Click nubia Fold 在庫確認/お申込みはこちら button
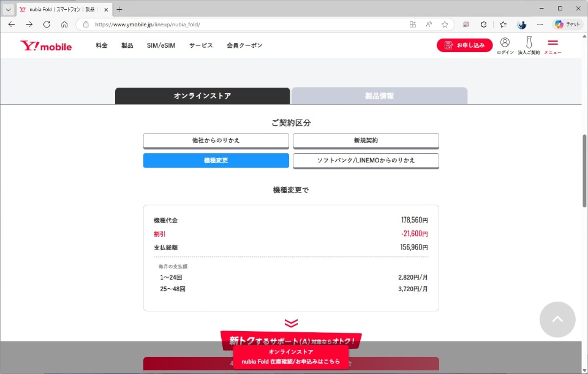Viewport: 588px width, 374px height. (x=291, y=357)
